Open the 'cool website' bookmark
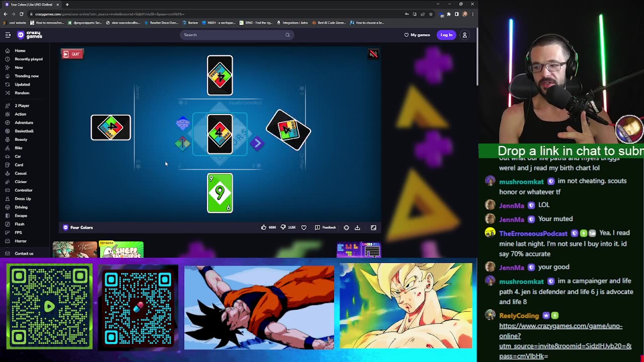644x362 pixels. 15,23
